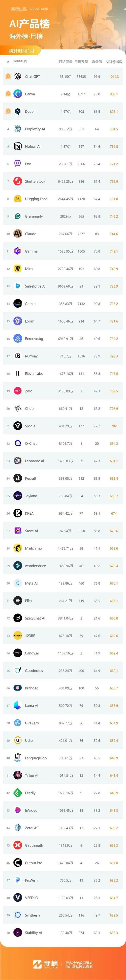
Task: Click the Mailchimp logo icon
Action: [18, 548]
